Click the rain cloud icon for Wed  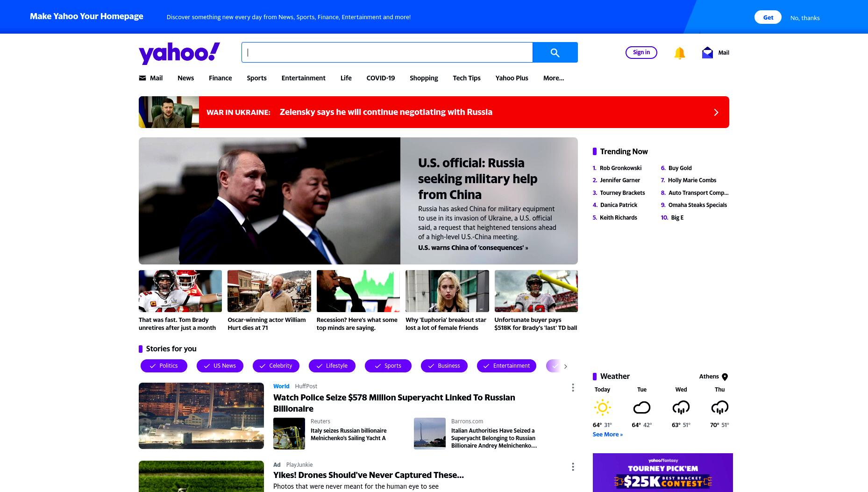(681, 407)
